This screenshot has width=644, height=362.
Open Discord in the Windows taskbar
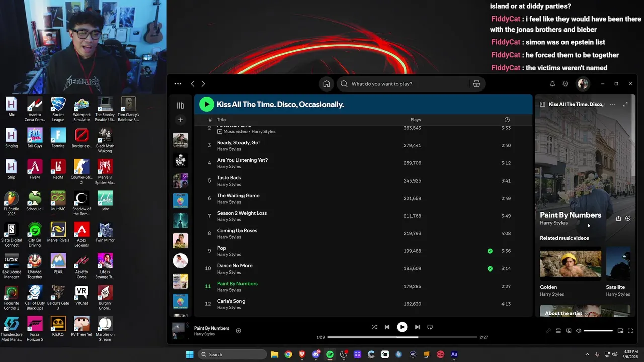pos(316,354)
